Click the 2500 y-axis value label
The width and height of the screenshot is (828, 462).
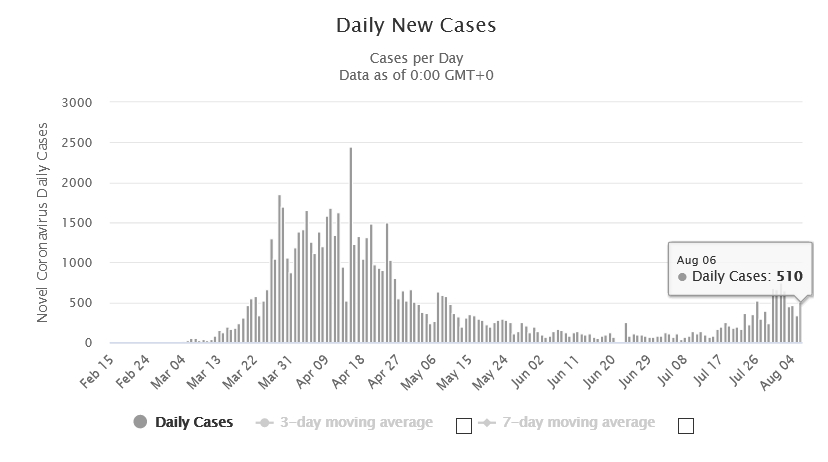(77, 143)
